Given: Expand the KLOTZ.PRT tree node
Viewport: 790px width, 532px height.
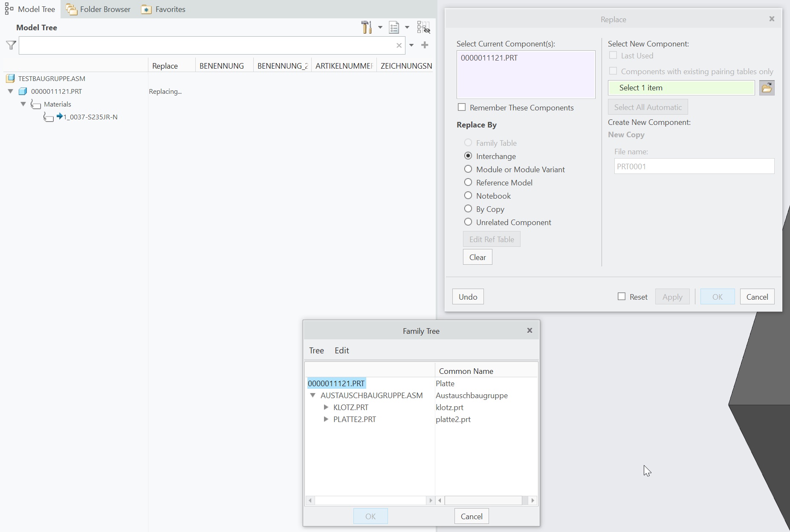Looking at the screenshot, I should (x=326, y=408).
